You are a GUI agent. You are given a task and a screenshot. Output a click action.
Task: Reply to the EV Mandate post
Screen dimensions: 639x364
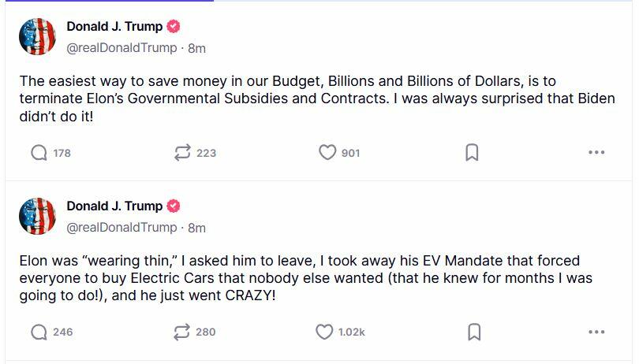pos(39,332)
